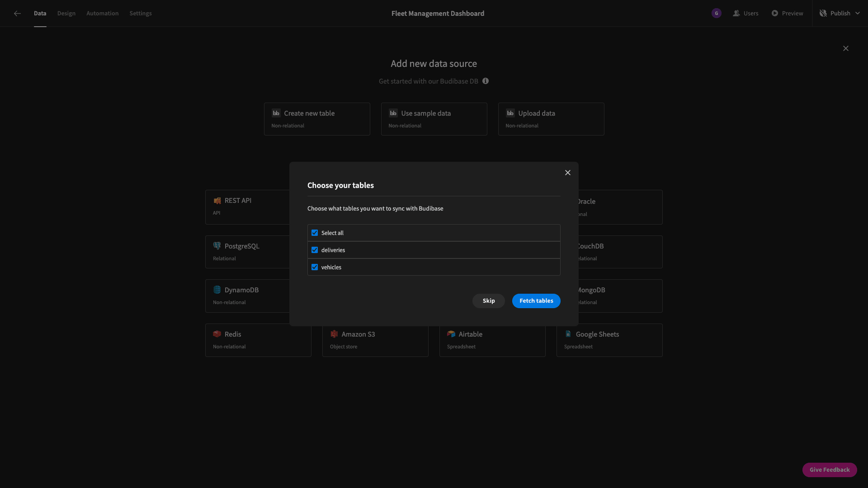
Task: Uncheck the deliveries table checkbox
Action: click(x=315, y=250)
